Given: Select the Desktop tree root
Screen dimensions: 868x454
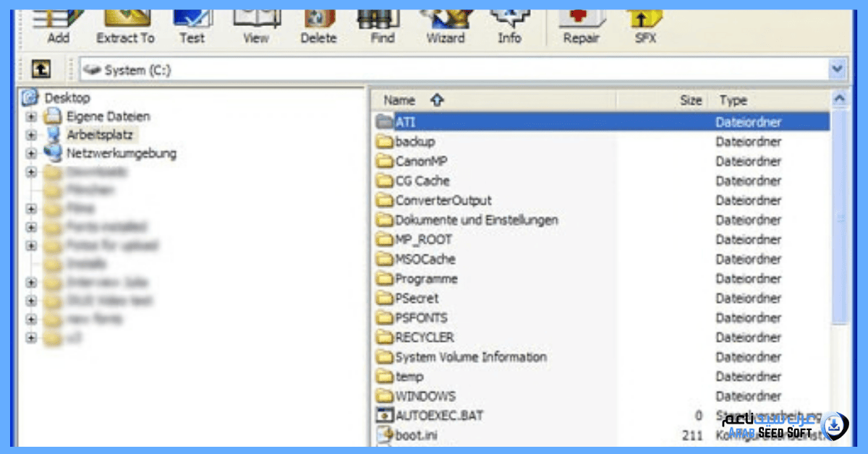Looking at the screenshot, I should point(67,98).
